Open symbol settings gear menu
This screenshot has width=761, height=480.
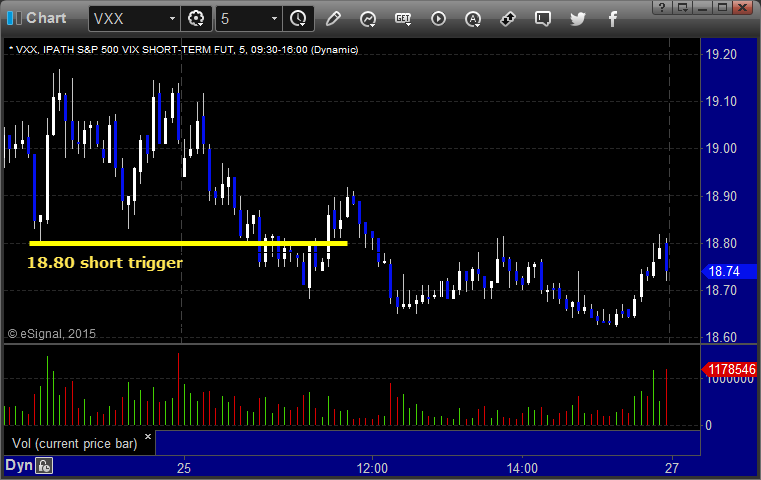[196, 19]
